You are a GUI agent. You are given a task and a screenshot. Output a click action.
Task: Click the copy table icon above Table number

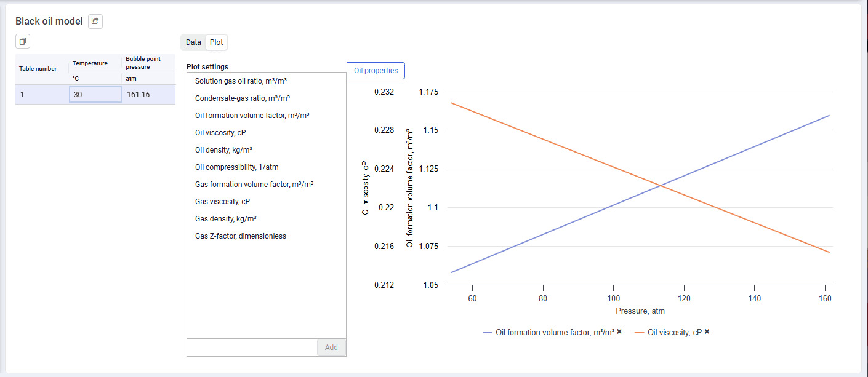[23, 42]
